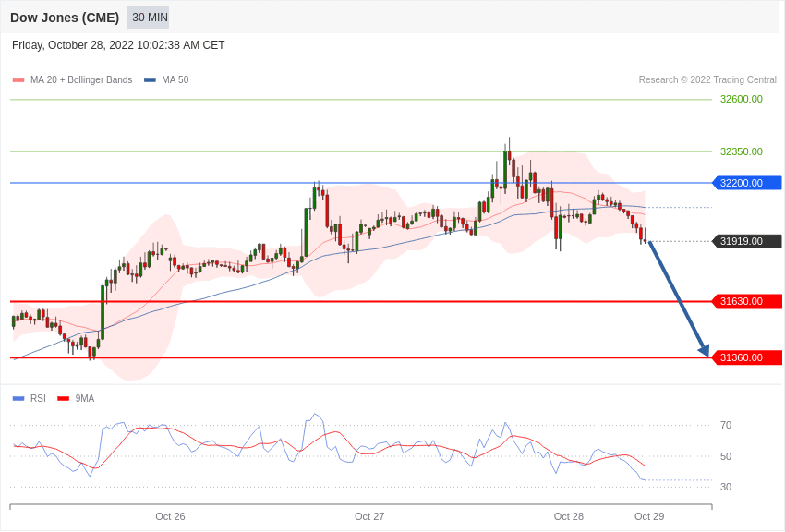Click the 'RSI' legend label
Image resolution: width=785 pixels, height=532 pixels.
click(38, 398)
